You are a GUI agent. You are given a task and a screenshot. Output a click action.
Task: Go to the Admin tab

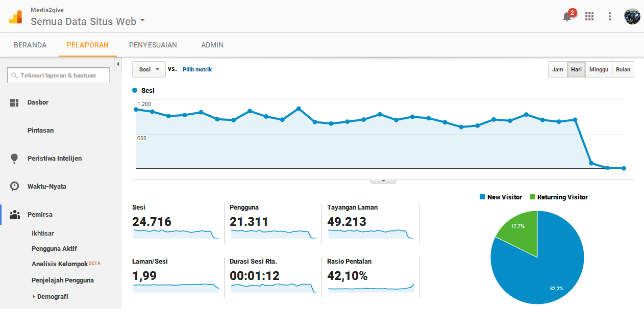[x=212, y=45]
